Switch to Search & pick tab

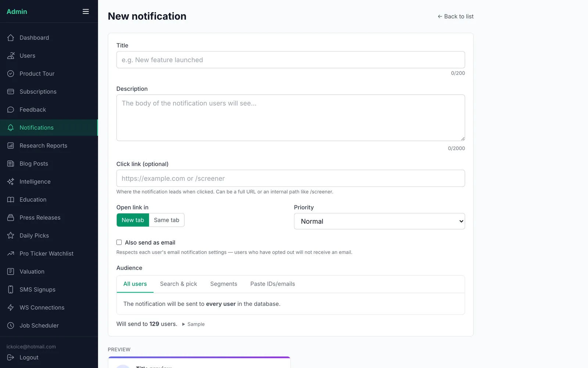click(x=179, y=284)
